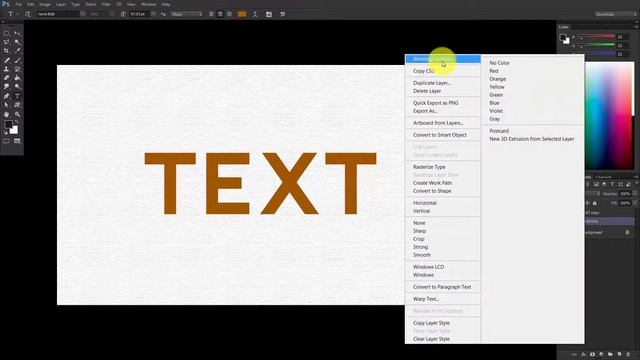This screenshot has height=360, width=640.
Task: Click the add layer style fx icon
Action: (583, 354)
